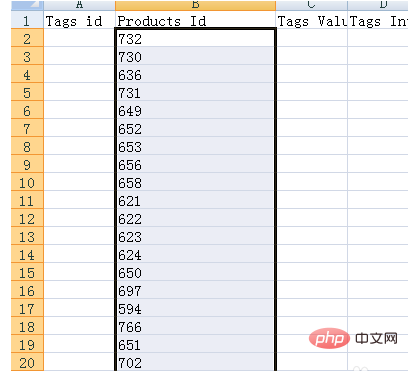Click empty cell A10 beside 658
The image size is (408, 371).
(79, 183)
